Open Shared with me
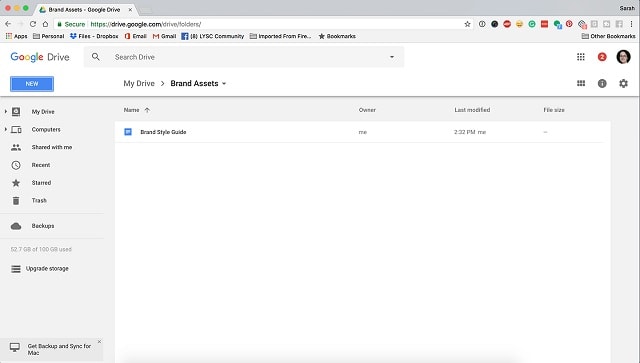The height and width of the screenshot is (363, 640). pos(52,147)
